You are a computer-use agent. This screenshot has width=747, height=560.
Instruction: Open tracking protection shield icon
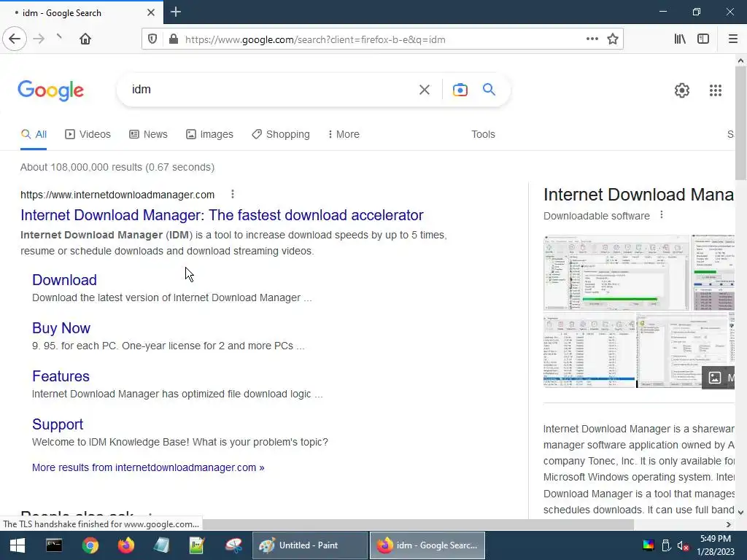(152, 39)
